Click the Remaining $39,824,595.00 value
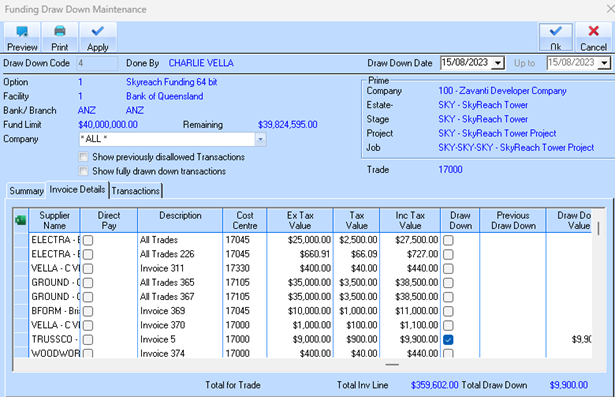The height and width of the screenshot is (397, 615). coord(287,125)
